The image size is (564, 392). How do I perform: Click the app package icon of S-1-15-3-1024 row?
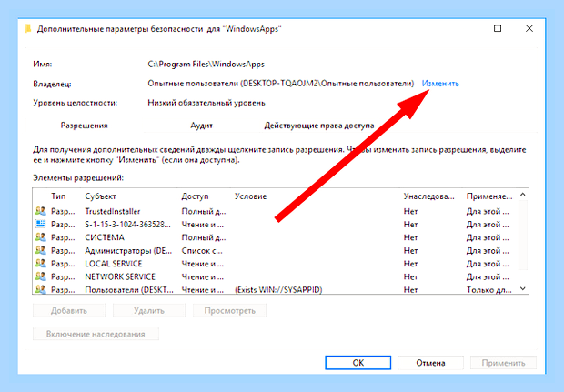pyautogui.click(x=41, y=224)
